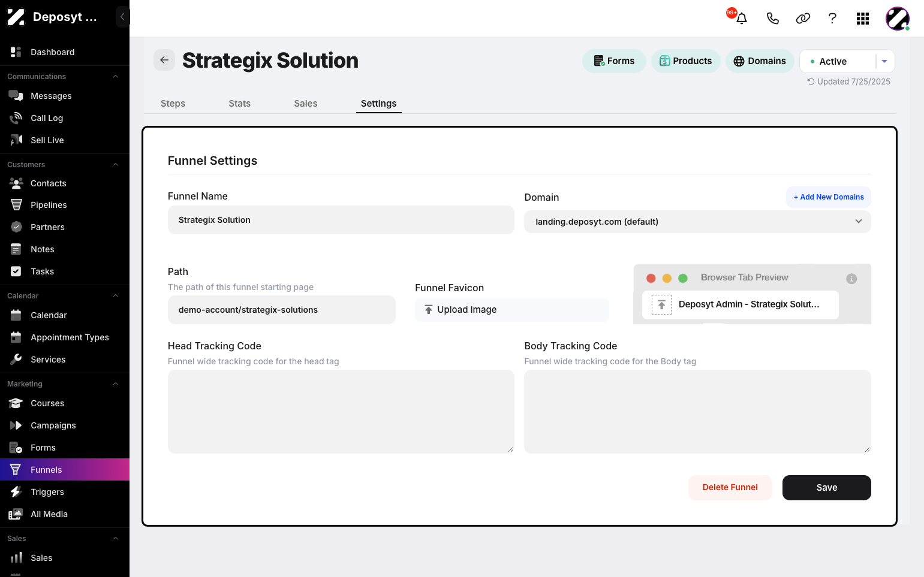The height and width of the screenshot is (577, 924).
Task: Go back using the arrow button
Action: click(164, 60)
